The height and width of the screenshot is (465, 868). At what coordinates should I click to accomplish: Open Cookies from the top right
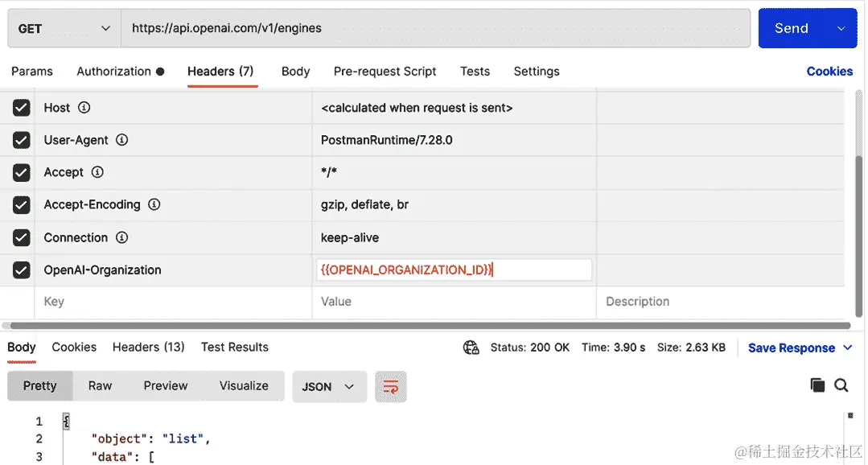829,71
